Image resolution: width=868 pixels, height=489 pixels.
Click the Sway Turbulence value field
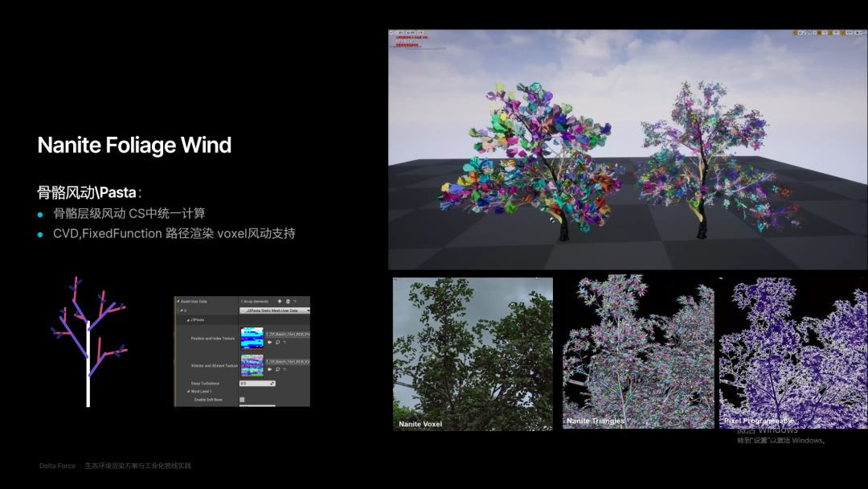click(257, 383)
